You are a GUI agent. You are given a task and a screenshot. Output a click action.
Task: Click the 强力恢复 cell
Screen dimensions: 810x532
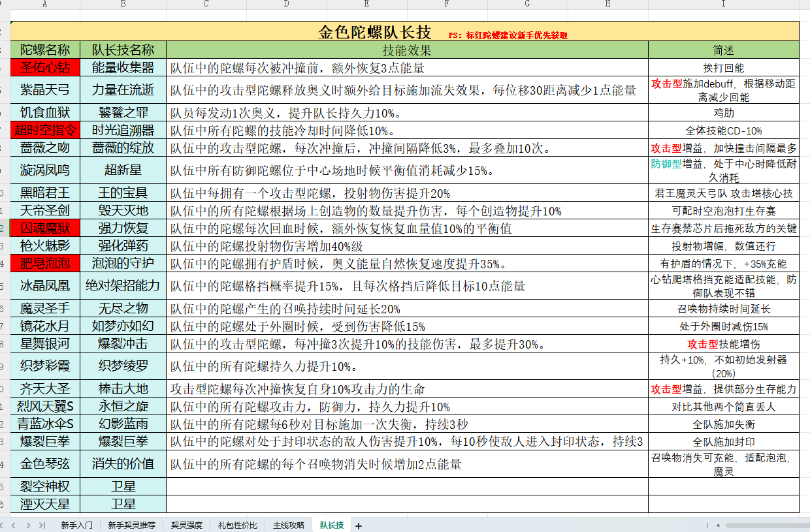(123, 228)
